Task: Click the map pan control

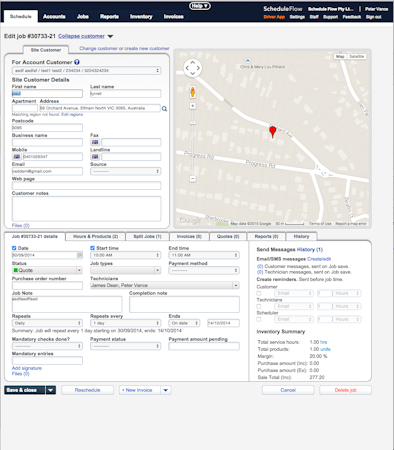Action: click(193, 68)
